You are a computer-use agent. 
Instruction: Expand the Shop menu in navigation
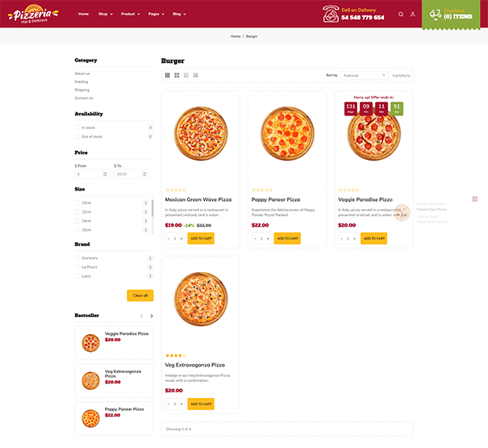point(106,14)
